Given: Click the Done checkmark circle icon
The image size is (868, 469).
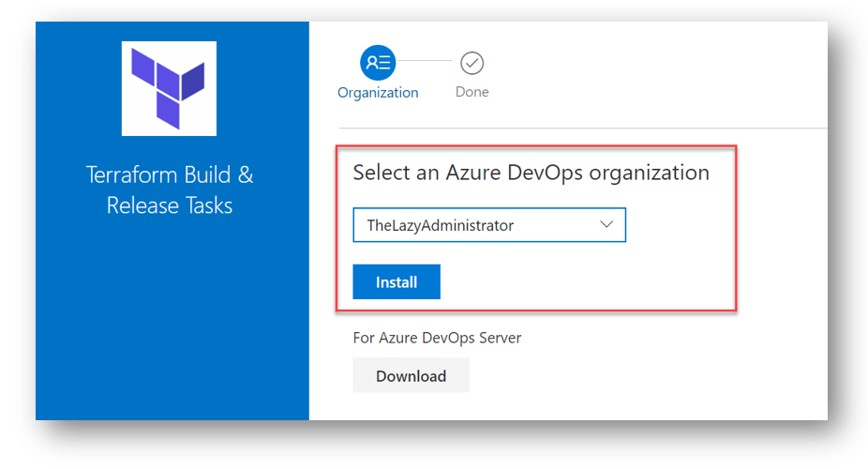Looking at the screenshot, I should pos(471,63).
